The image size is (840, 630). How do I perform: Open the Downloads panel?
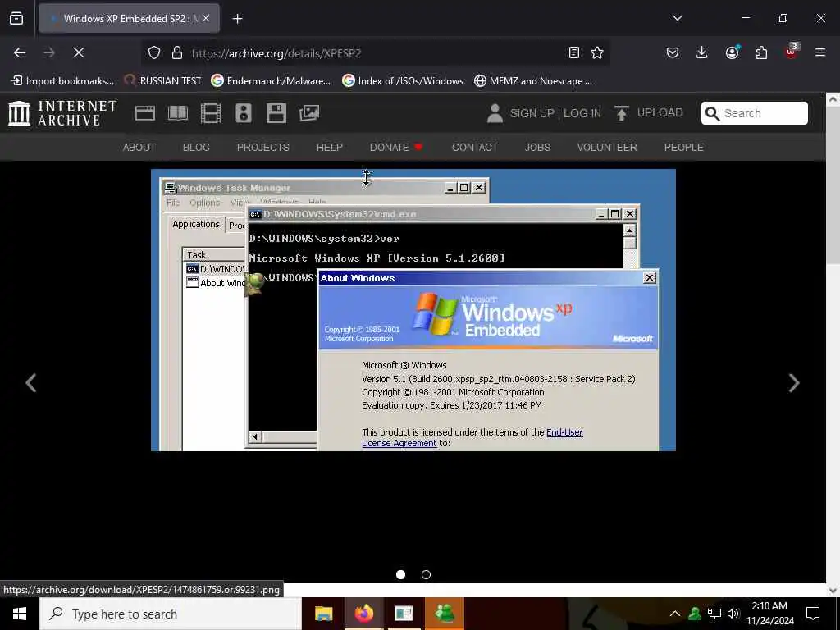click(702, 52)
